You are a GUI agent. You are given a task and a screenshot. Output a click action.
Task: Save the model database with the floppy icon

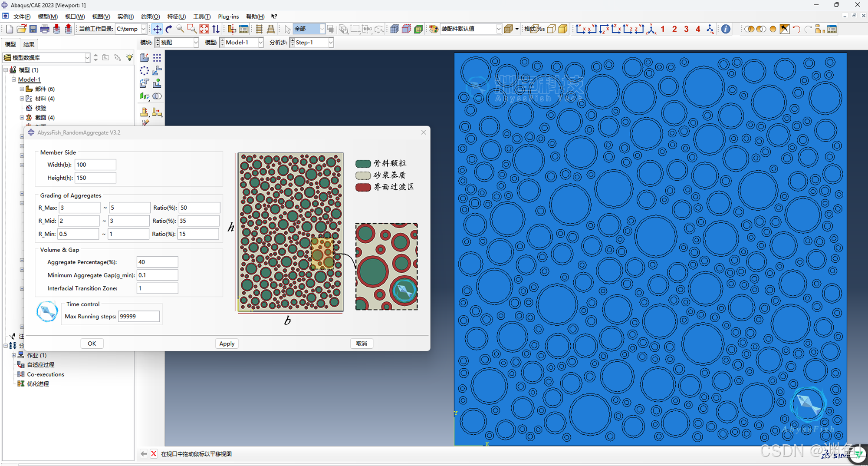33,29
